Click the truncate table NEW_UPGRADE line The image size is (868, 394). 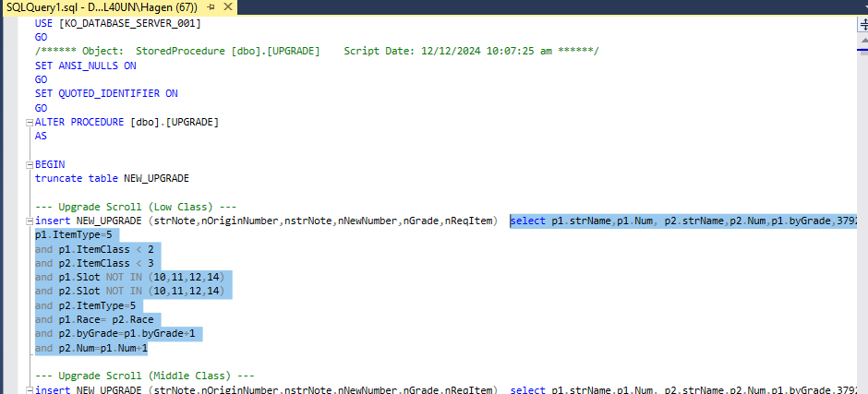click(x=112, y=179)
